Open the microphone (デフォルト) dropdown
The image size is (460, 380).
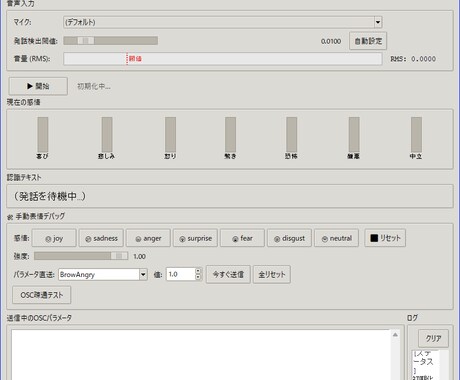pos(222,22)
